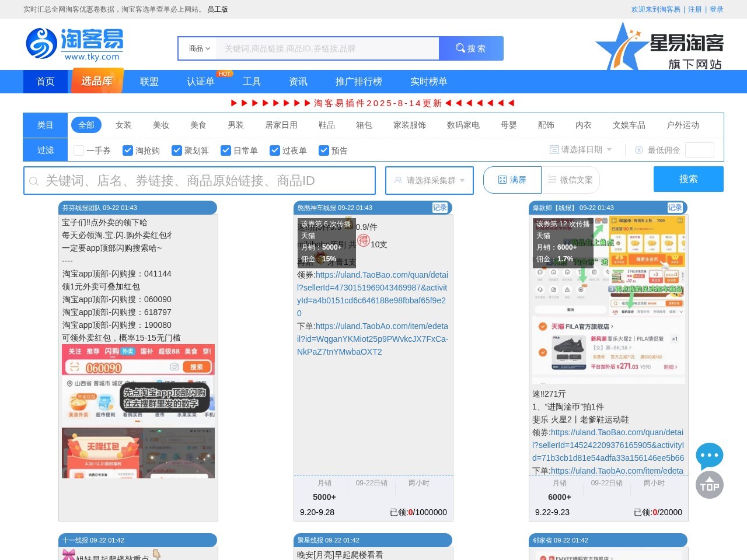The image size is (747, 560).
Task: Open the 商品 search type dropdown
Action: (199, 48)
